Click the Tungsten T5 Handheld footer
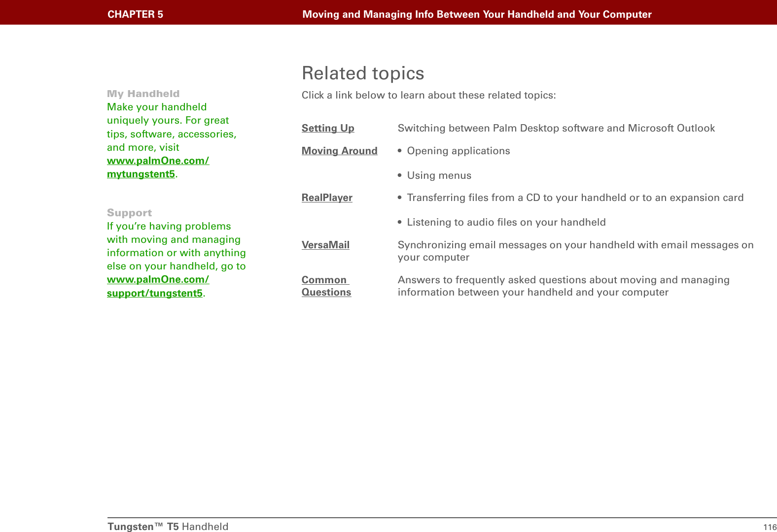The image size is (777, 532). point(168,527)
